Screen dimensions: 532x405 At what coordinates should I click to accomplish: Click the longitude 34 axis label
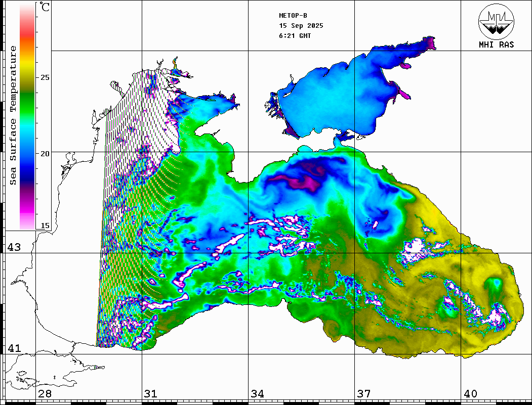[x=257, y=394]
